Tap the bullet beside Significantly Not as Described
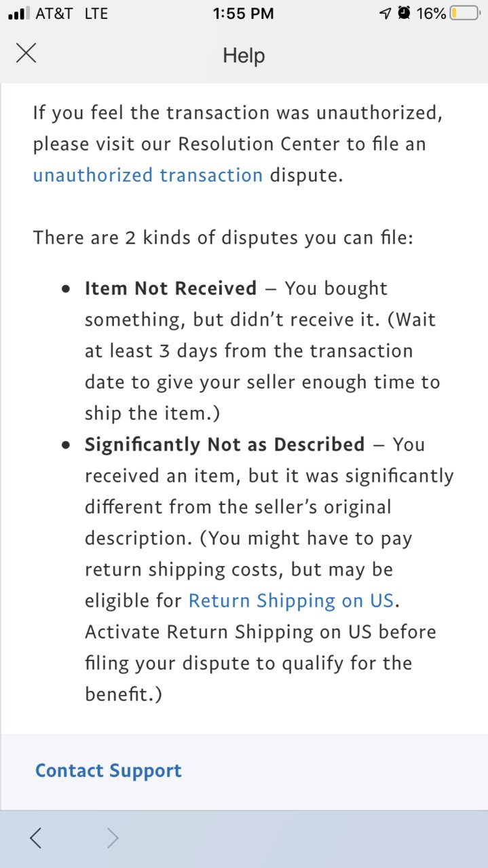 click(66, 445)
